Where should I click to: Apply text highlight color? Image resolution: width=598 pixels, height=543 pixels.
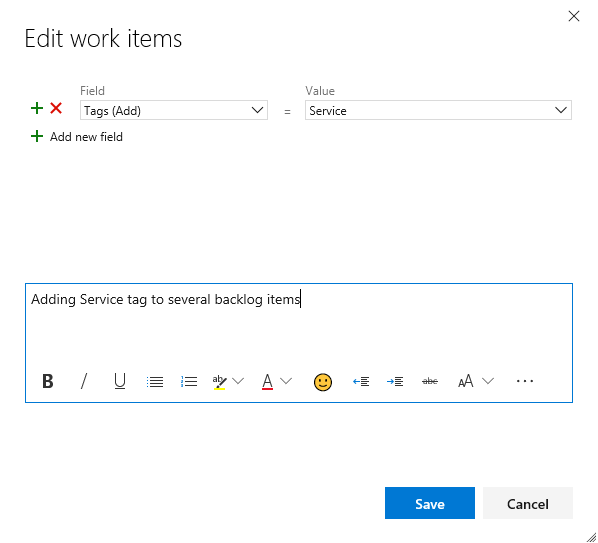pyautogui.click(x=219, y=382)
